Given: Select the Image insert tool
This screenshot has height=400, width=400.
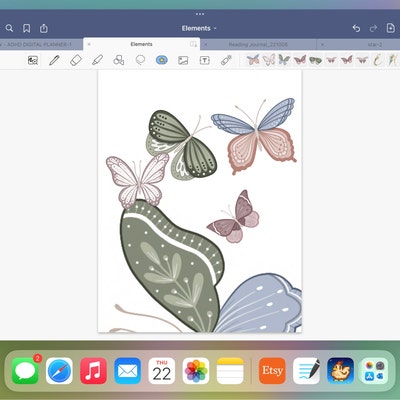Looking at the screenshot, I should coord(183,60).
